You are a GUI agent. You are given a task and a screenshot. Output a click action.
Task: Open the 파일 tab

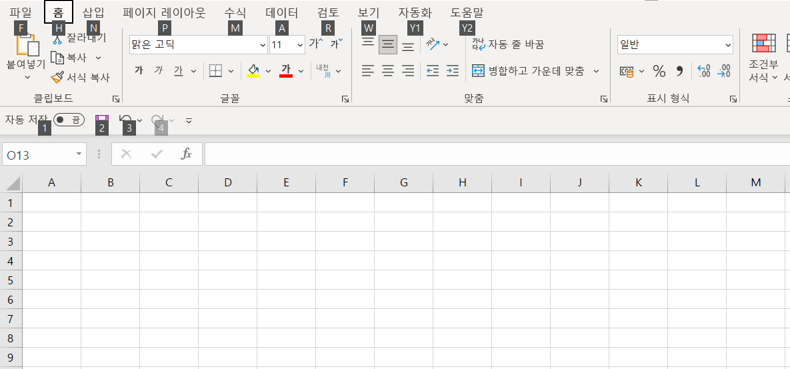[20, 13]
